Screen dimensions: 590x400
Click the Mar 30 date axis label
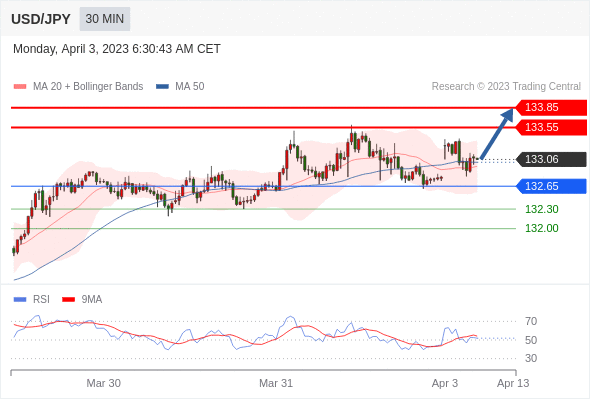click(x=103, y=383)
